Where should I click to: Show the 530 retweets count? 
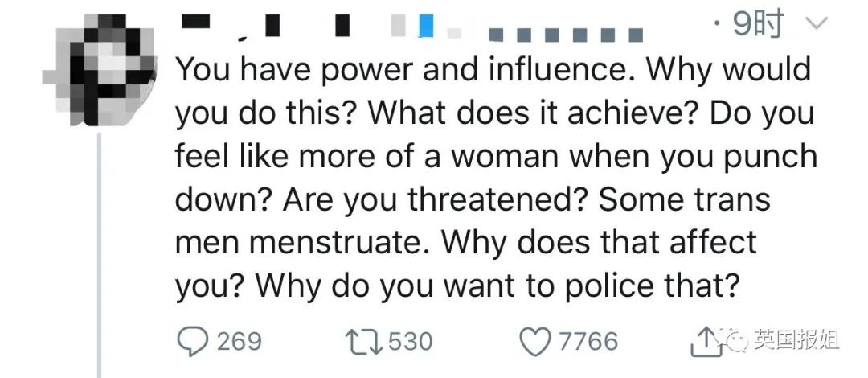(410, 342)
